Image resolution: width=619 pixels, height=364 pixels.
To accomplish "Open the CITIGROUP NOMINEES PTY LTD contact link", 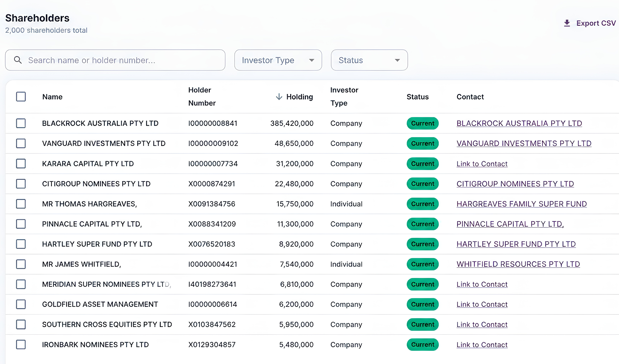I will pyautogui.click(x=515, y=184).
